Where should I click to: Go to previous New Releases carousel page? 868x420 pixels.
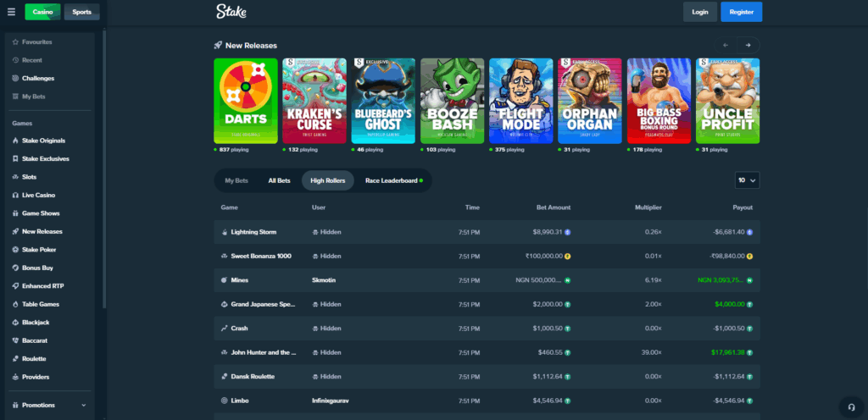pos(726,46)
